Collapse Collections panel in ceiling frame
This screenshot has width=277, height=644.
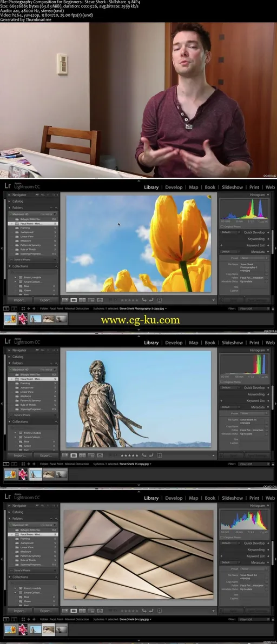(9, 576)
